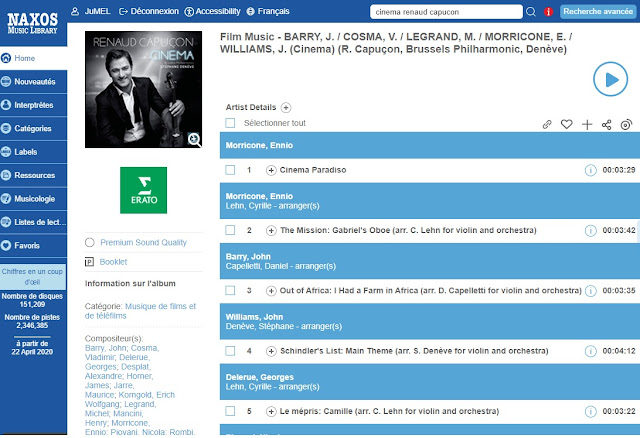Open the Booklet link

113,262
